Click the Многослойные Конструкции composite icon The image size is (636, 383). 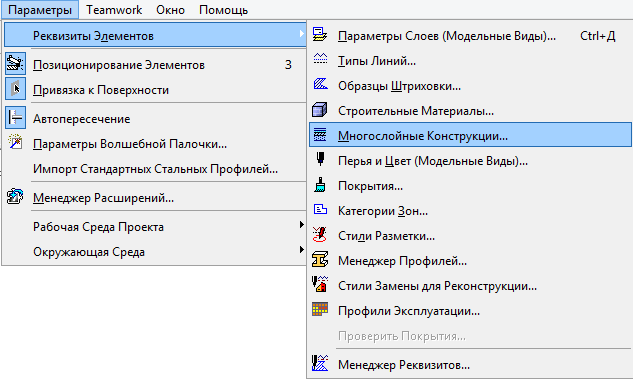pos(320,135)
